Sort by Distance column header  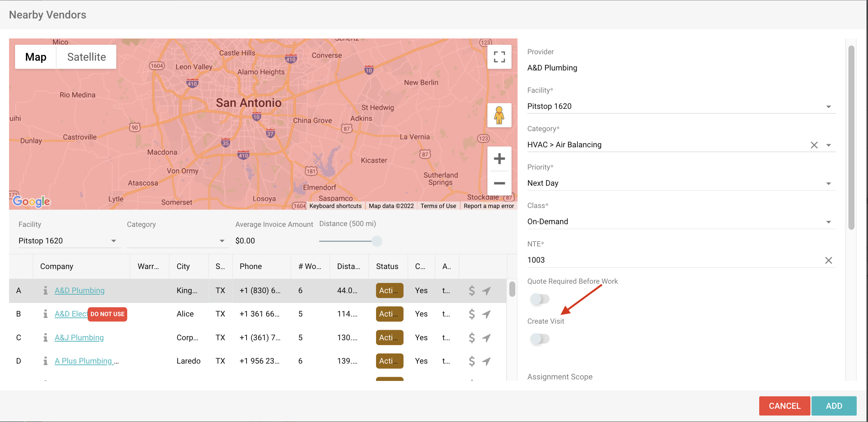[x=349, y=266]
